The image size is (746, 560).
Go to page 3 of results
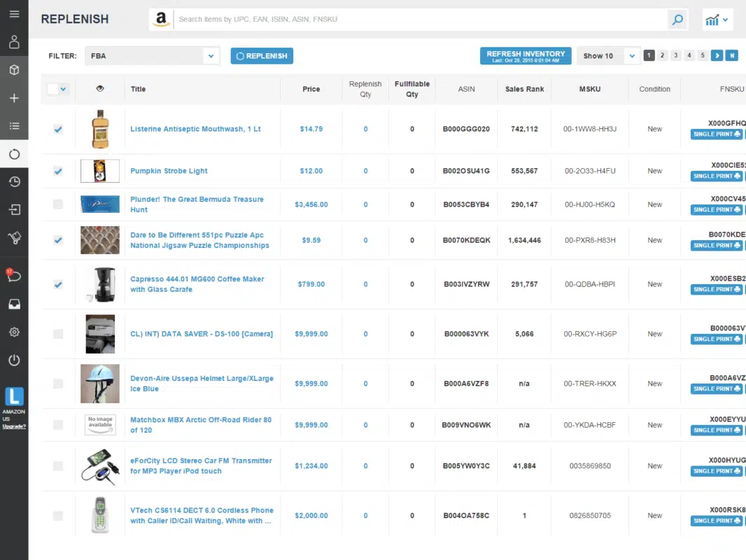pyautogui.click(x=676, y=55)
